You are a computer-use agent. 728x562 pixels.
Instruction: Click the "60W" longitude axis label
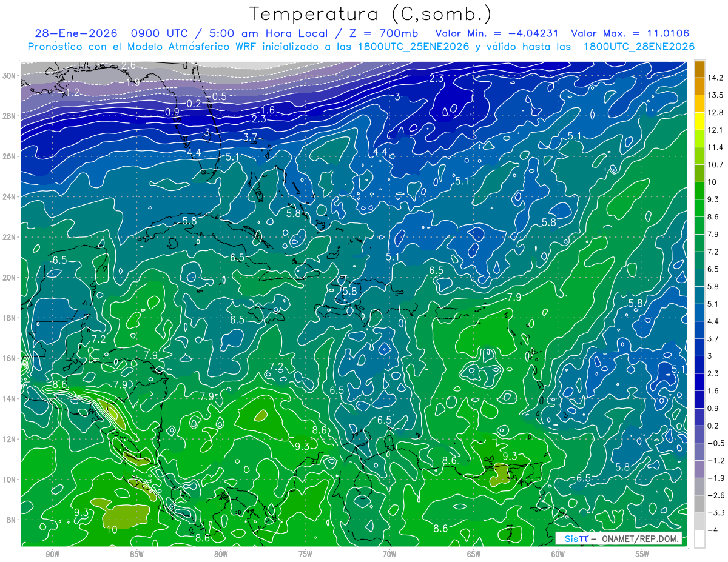pyautogui.click(x=558, y=554)
